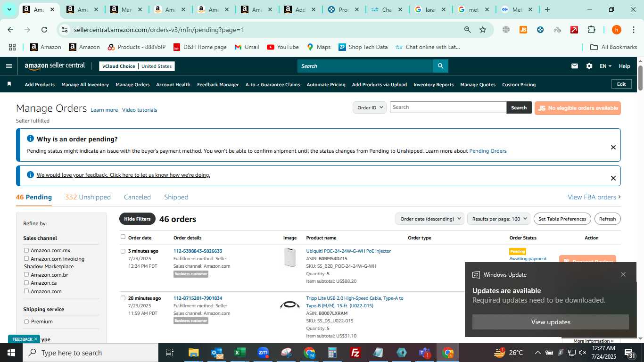Image resolution: width=644 pixels, height=362 pixels.
Task: Select the Premium shipping service radio
Action: [x=26, y=321]
